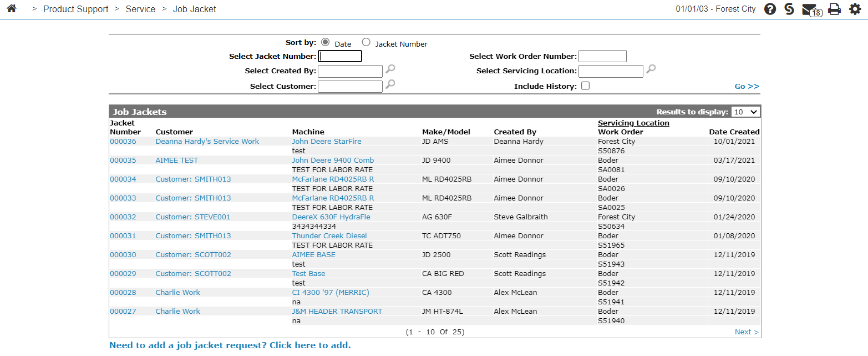Enable the Include History checkbox

point(585,86)
